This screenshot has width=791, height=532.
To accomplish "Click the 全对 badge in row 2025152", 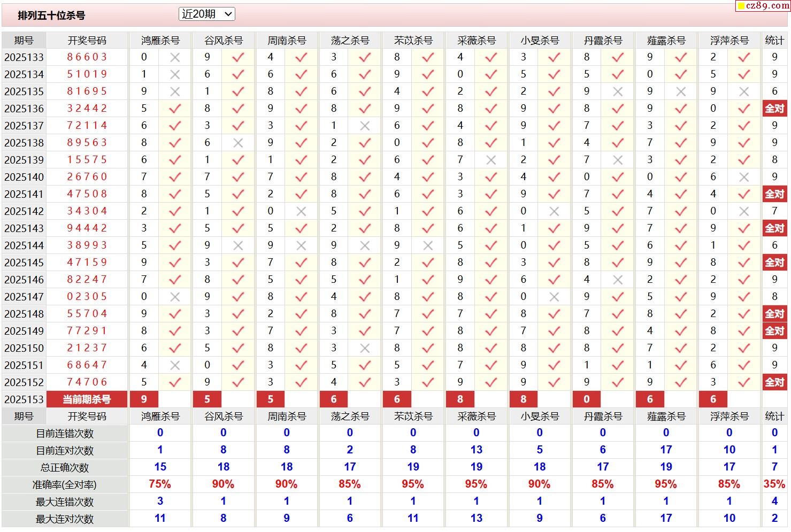I will pos(774,382).
